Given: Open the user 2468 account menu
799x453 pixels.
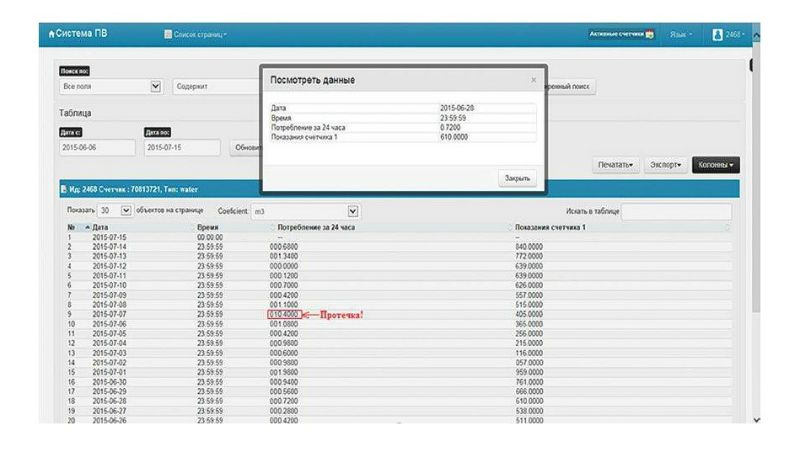Looking at the screenshot, I should (x=729, y=35).
